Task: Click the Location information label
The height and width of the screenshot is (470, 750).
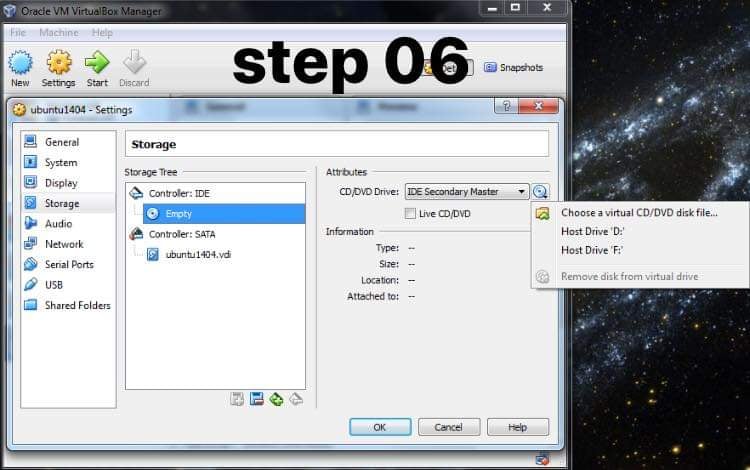Action: coord(380,280)
